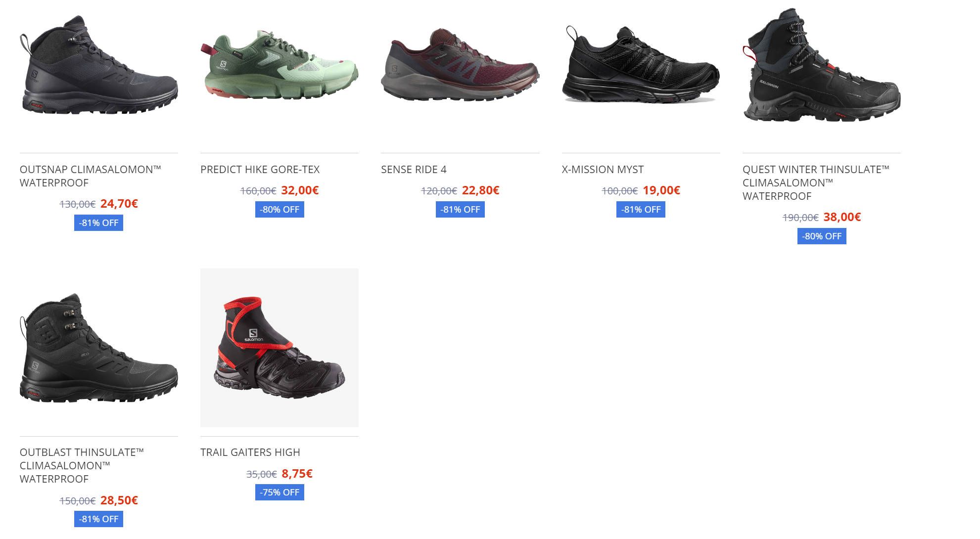Open the OUTBLAST THINSULATE CLIMASALOMON title

click(x=82, y=465)
